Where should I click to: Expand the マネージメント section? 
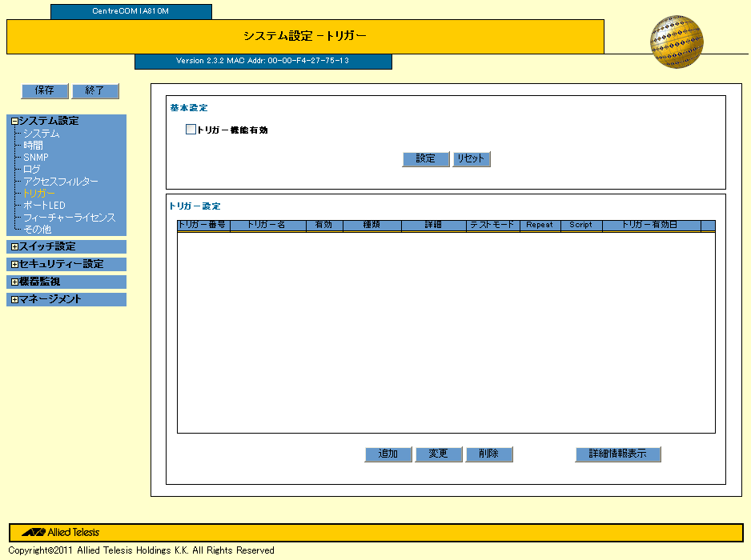(14, 300)
